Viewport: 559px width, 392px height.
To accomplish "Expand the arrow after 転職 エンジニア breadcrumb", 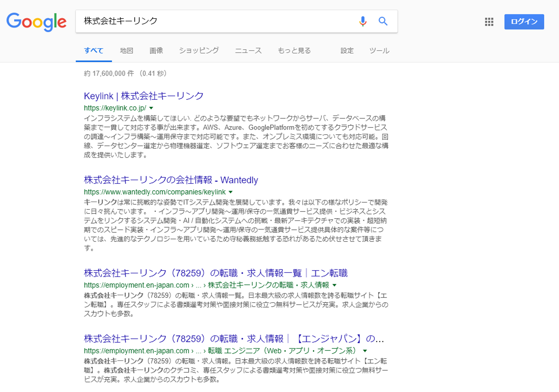I will [x=365, y=351].
